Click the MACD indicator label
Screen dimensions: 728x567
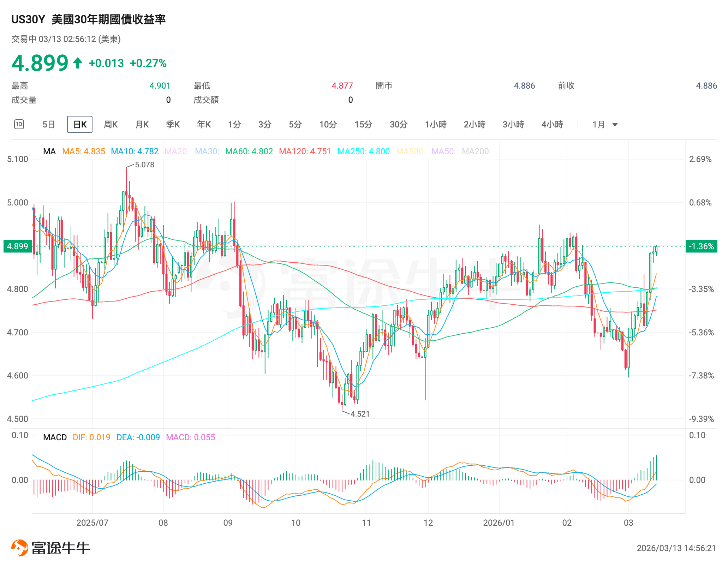[55, 437]
